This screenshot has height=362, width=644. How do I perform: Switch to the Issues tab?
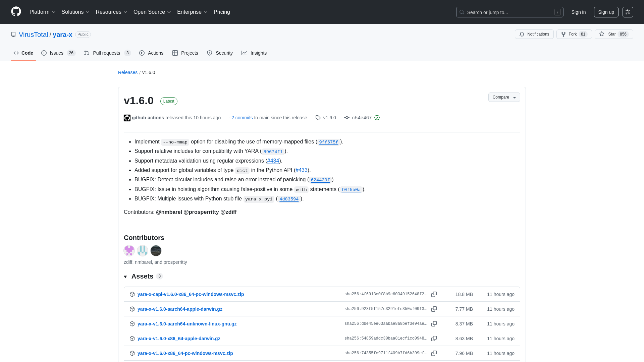tap(58, 53)
